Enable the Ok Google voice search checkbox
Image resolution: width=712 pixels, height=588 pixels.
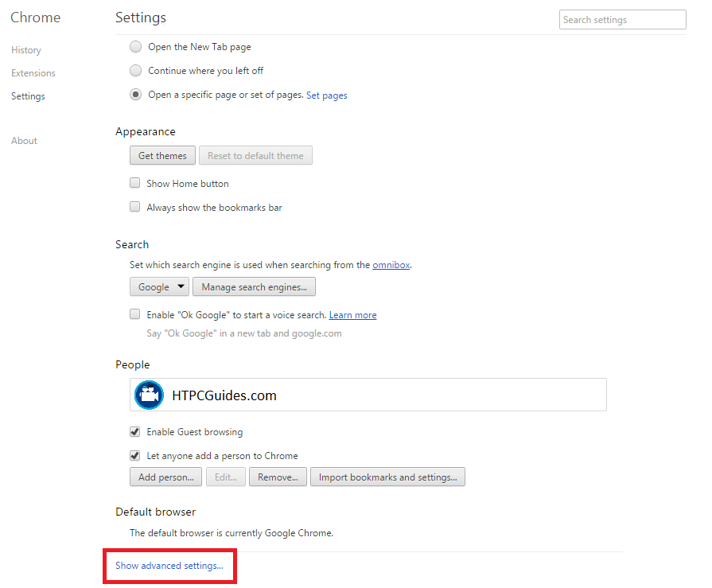point(135,315)
